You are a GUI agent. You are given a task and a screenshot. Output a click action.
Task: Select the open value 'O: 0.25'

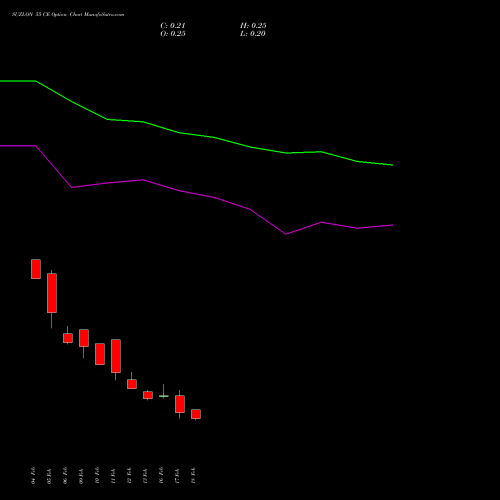173,34
